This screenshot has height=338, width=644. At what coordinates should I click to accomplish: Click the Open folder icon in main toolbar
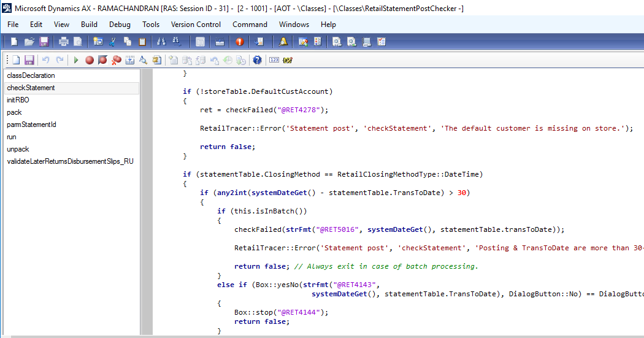coord(29,42)
